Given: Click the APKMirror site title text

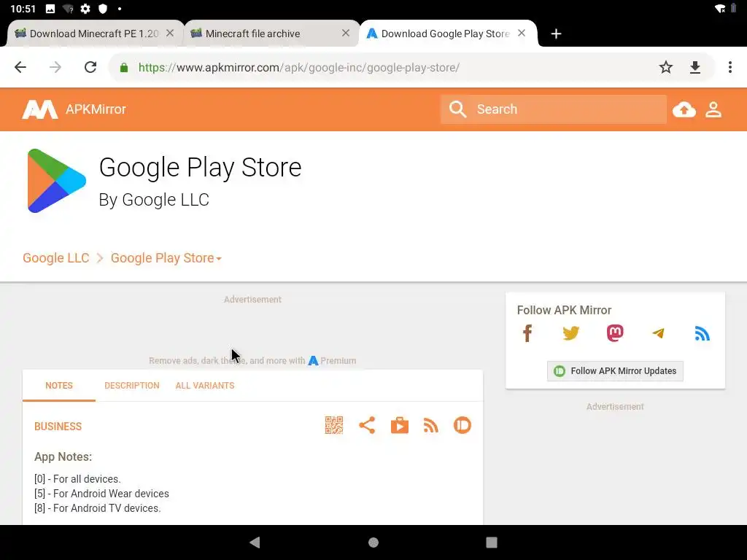Looking at the screenshot, I should 96,109.
